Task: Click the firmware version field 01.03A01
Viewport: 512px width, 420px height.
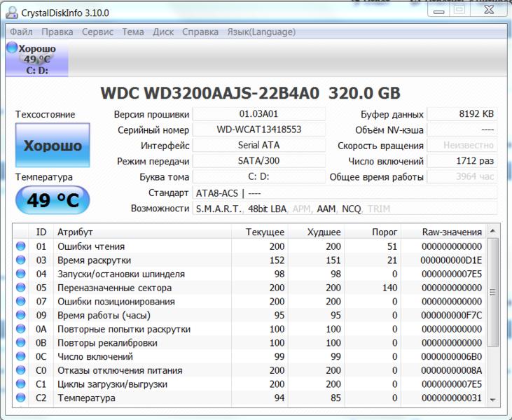Action: (x=259, y=114)
